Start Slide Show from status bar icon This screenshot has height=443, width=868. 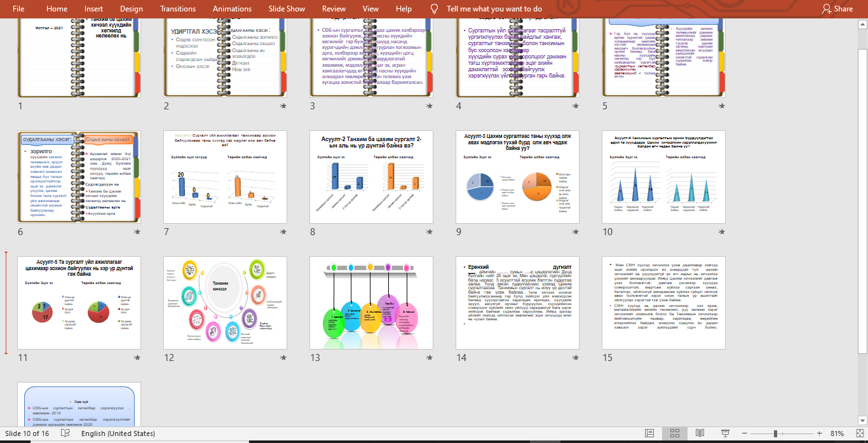[724, 433]
